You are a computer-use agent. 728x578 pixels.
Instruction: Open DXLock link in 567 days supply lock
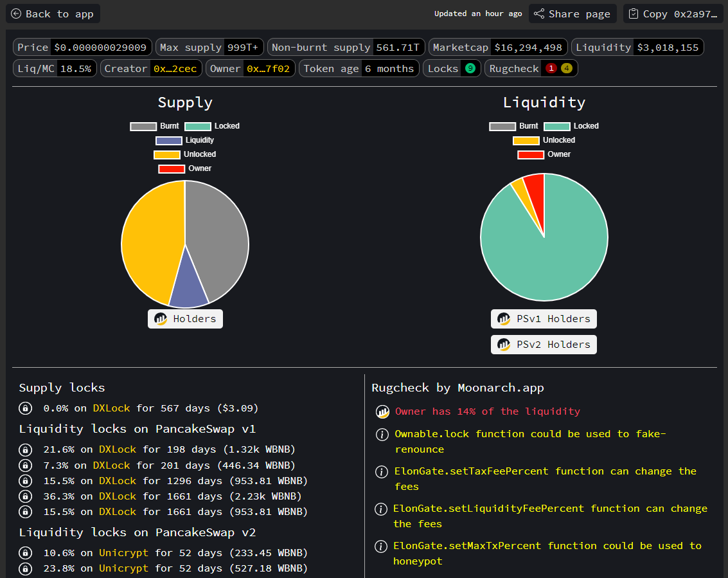[x=111, y=408]
